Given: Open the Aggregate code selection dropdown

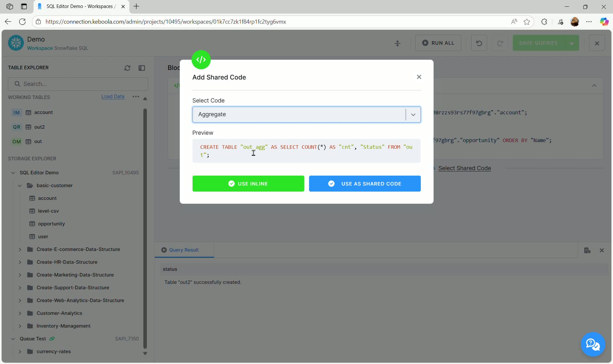Looking at the screenshot, I should click(413, 114).
